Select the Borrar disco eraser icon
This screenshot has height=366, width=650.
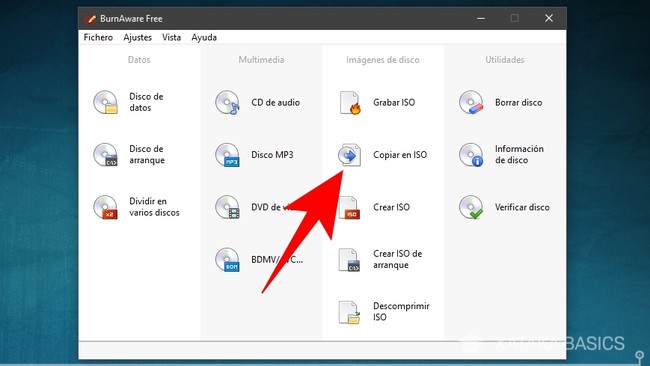[x=471, y=102]
